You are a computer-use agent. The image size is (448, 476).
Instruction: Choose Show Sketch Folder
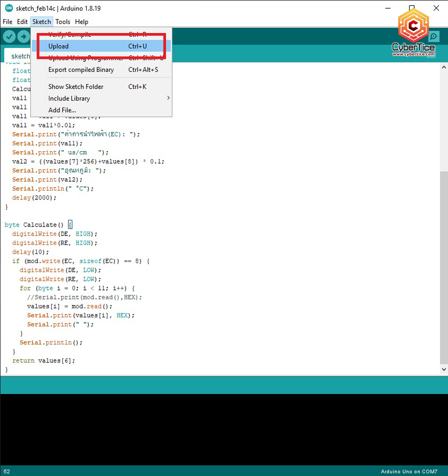(101, 87)
